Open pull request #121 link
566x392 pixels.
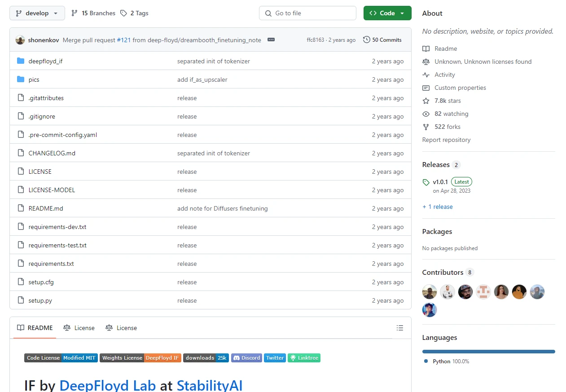[x=124, y=40]
